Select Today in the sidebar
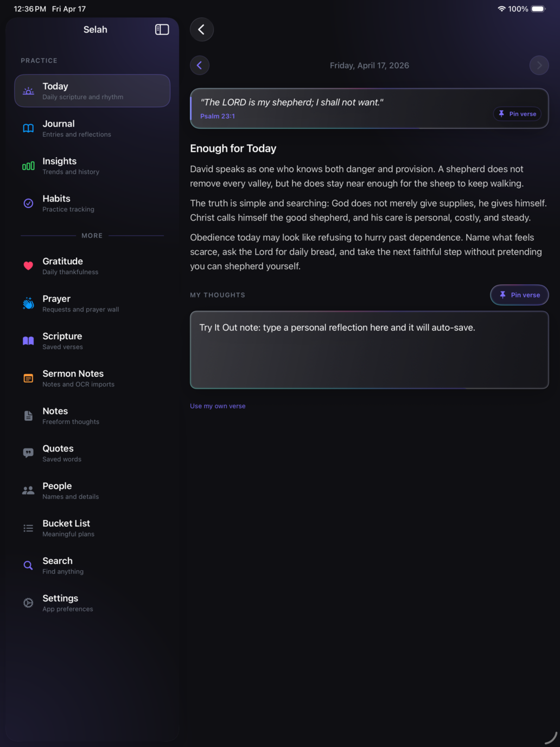The width and height of the screenshot is (560, 747). [x=92, y=91]
